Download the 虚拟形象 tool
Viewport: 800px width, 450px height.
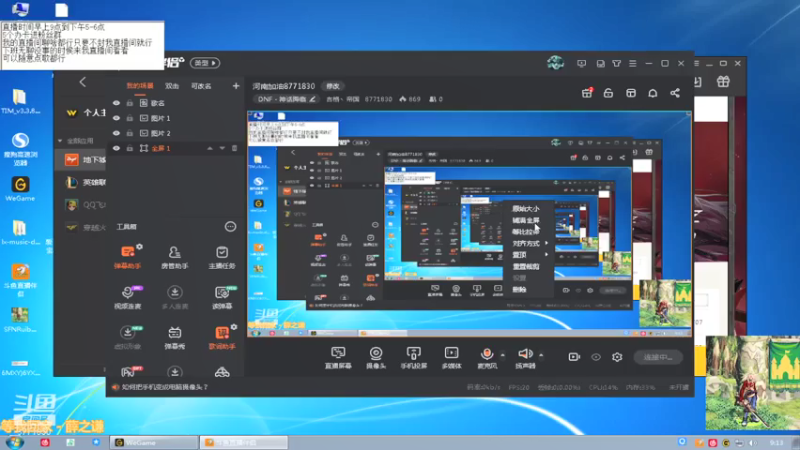point(128,337)
